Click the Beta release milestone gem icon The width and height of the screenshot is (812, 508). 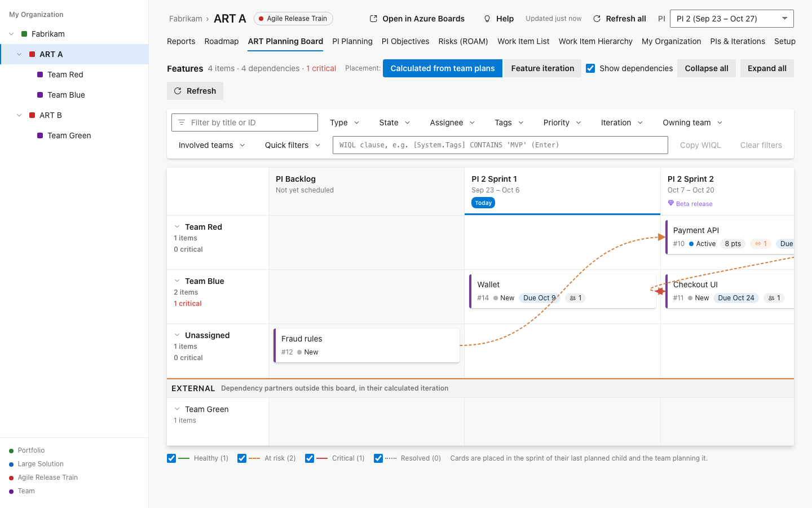(671, 203)
